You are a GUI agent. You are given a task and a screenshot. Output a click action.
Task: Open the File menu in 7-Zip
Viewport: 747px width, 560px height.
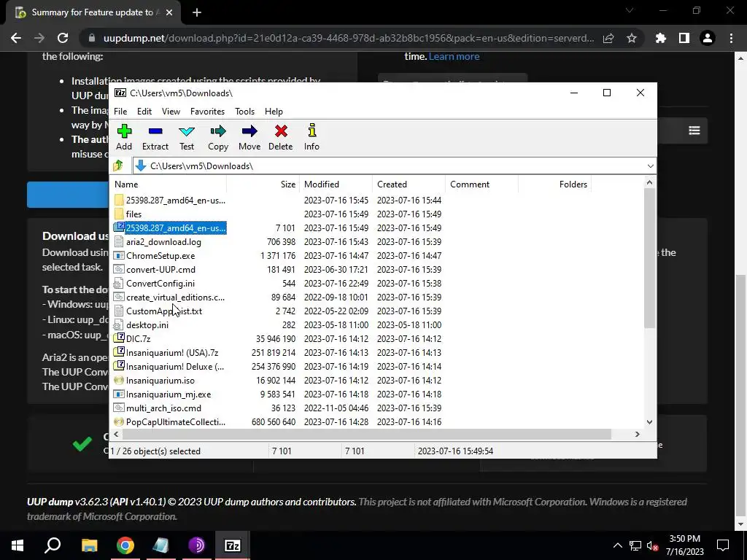[120, 112]
